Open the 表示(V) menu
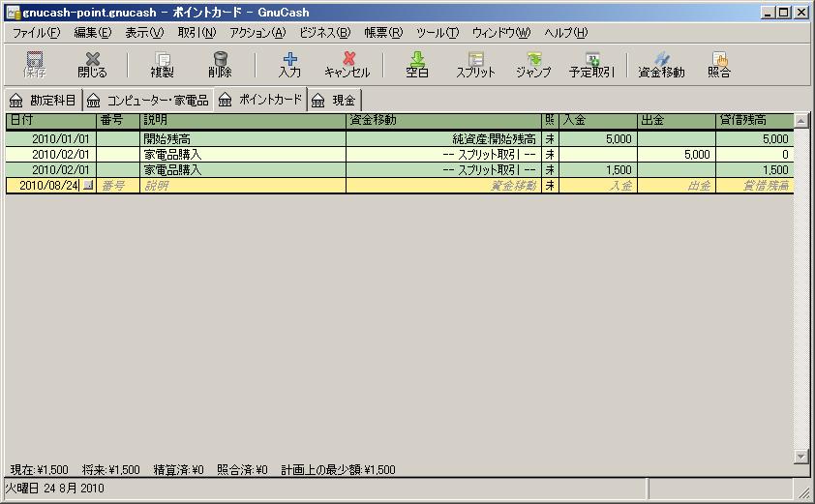Image resolution: width=815 pixels, height=504 pixels. [x=144, y=33]
